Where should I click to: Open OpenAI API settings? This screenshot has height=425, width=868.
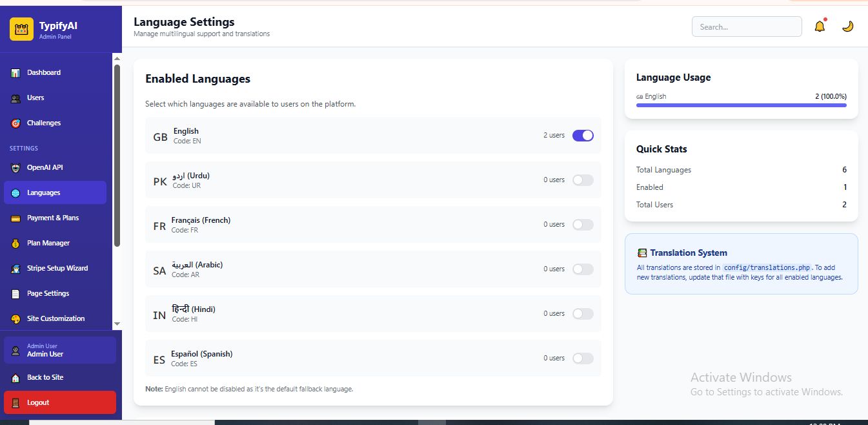[55, 168]
